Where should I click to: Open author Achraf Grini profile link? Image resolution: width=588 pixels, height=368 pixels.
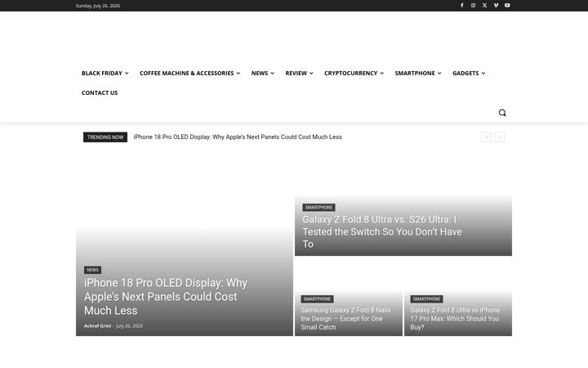(97, 326)
